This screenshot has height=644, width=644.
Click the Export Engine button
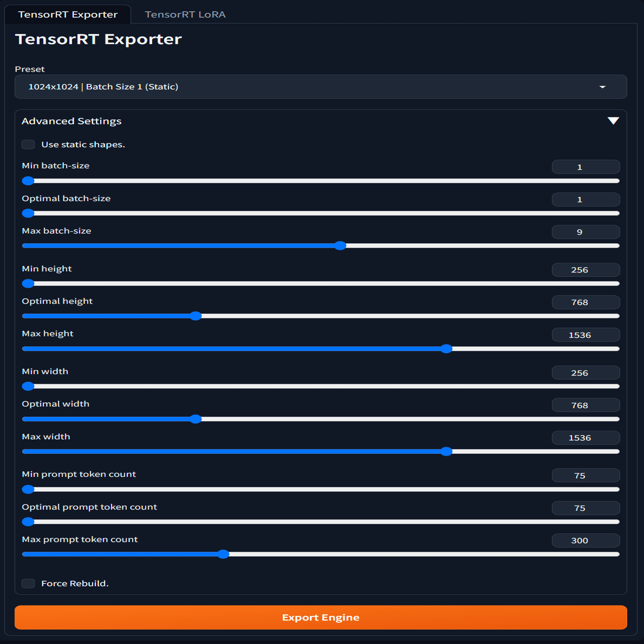(x=321, y=617)
